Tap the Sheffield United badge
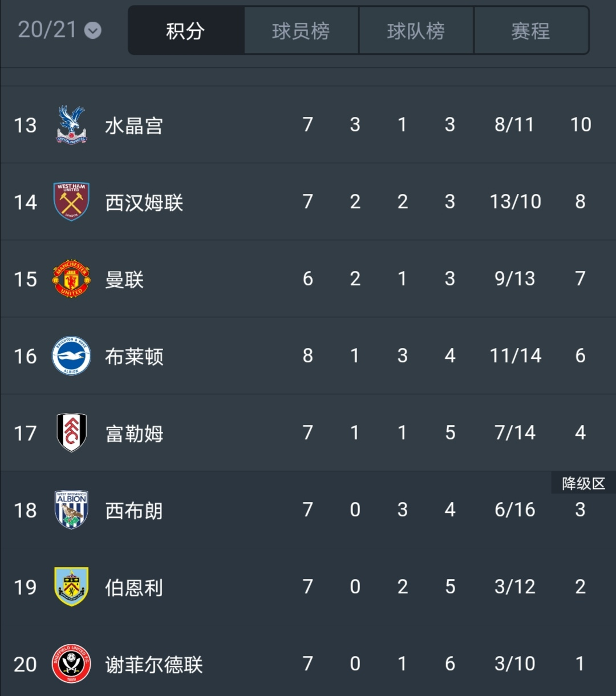Viewport: 616px width, 696px height. pos(71,664)
